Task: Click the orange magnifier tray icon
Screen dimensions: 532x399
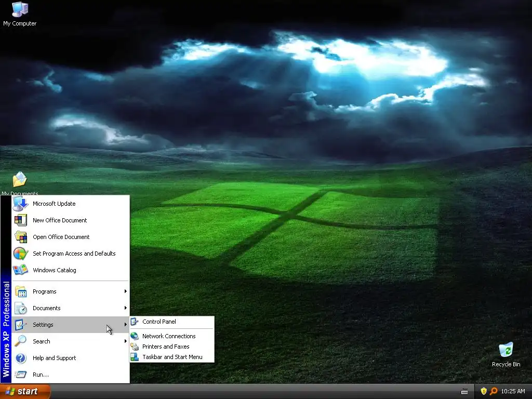Action: (494, 391)
